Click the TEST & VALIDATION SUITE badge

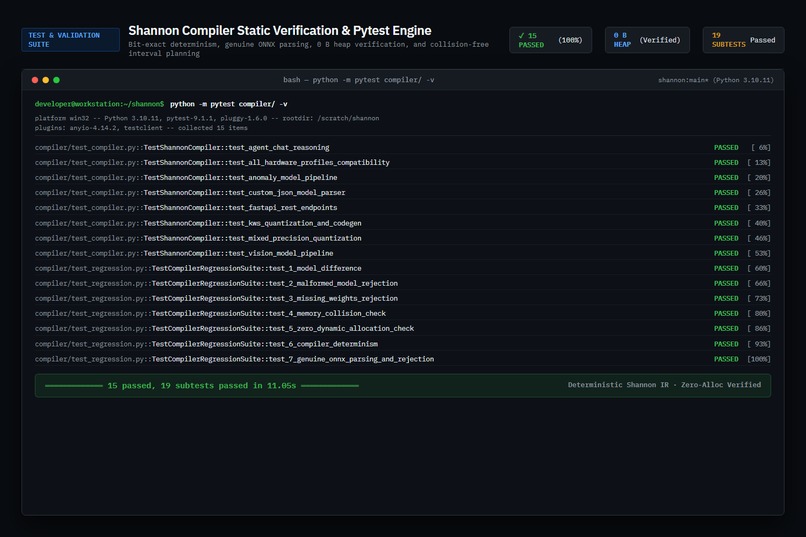coord(70,40)
